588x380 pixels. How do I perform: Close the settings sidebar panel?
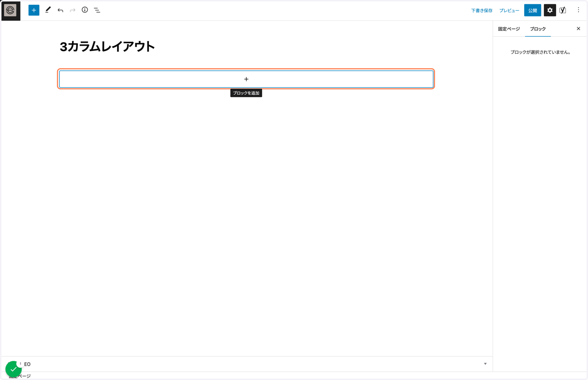tap(578, 29)
